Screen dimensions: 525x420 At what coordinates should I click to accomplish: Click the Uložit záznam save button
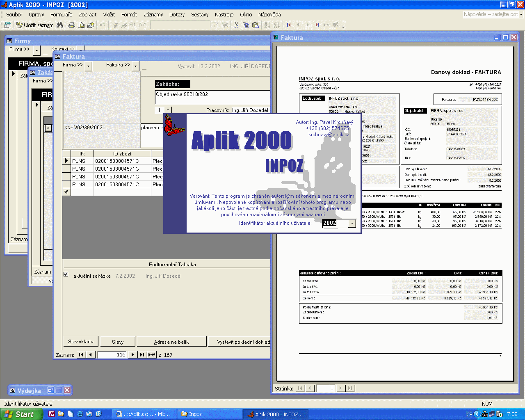[35, 25]
